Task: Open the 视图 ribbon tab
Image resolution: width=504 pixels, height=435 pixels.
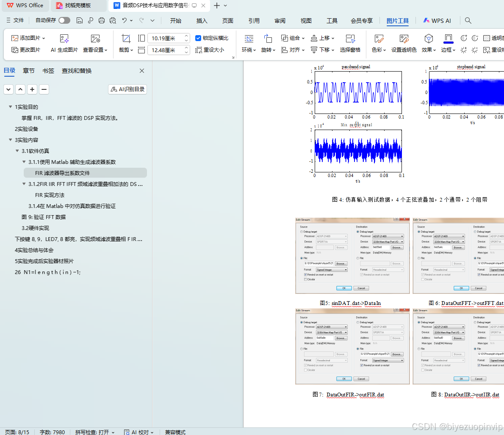Action: click(306, 21)
